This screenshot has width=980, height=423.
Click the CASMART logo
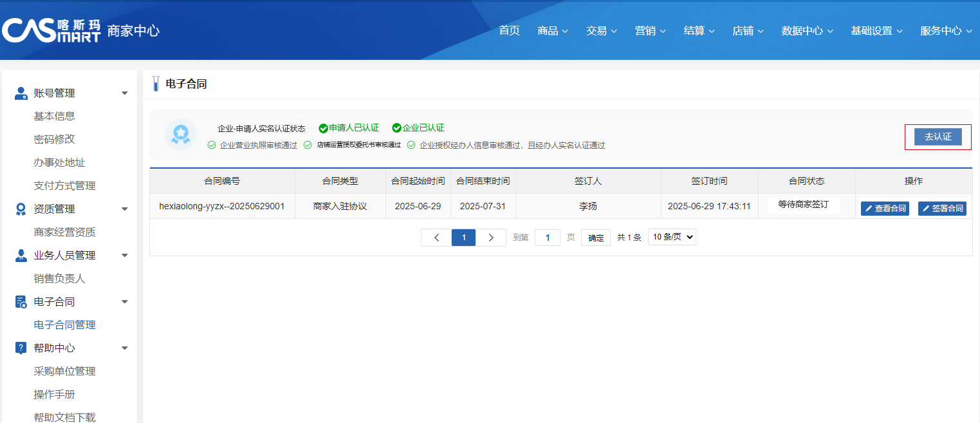[51, 30]
